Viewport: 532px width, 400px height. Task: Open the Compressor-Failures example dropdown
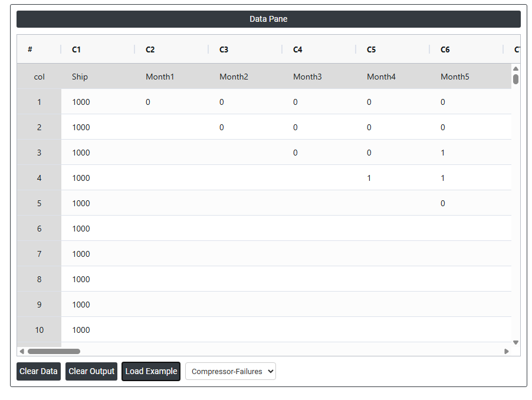pyautogui.click(x=230, y=371)
